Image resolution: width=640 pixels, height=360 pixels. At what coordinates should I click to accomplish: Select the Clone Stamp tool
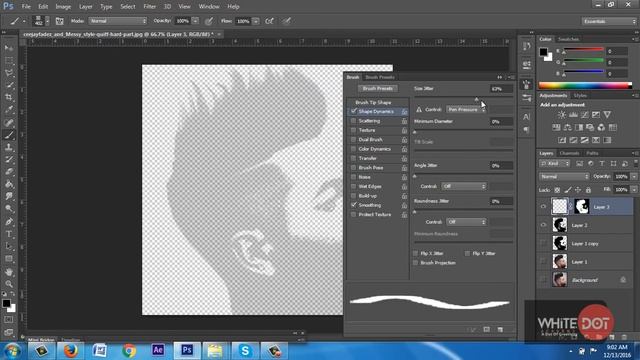coord(9,147)
